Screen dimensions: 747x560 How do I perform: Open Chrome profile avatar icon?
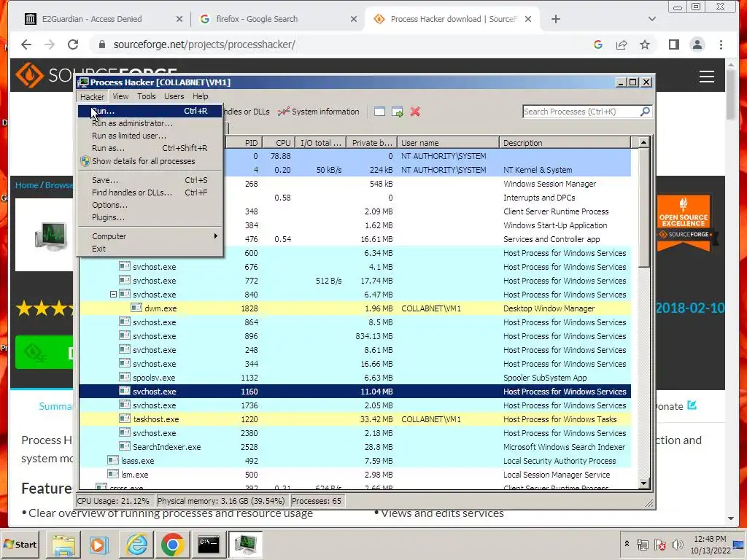click(x=697, y=44)
